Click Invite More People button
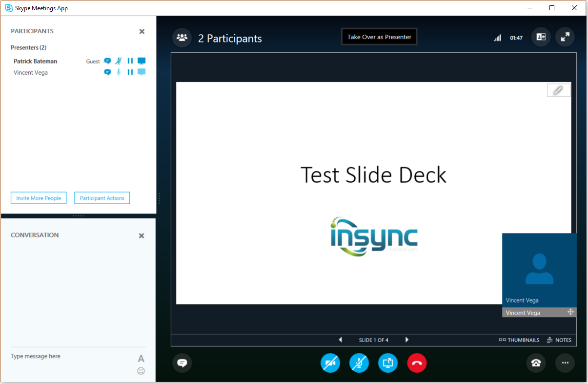588x384 pixels. tap(39, 198)
